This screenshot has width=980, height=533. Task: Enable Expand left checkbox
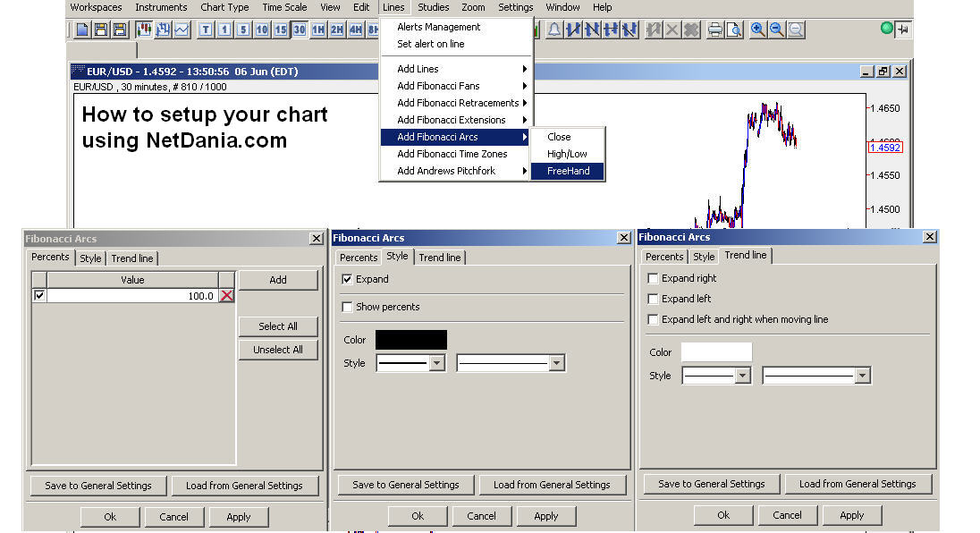click(653, 299)
